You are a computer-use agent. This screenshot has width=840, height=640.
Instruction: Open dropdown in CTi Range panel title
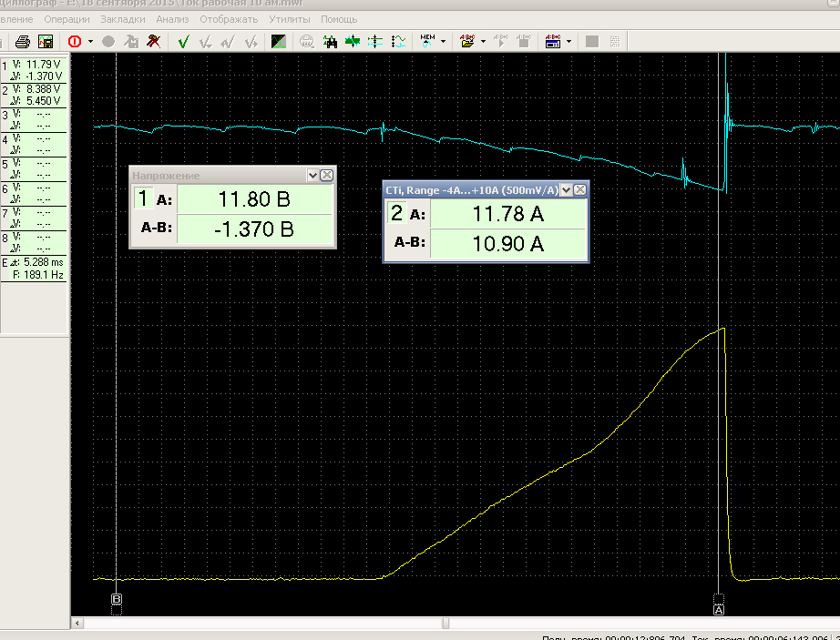566,189
